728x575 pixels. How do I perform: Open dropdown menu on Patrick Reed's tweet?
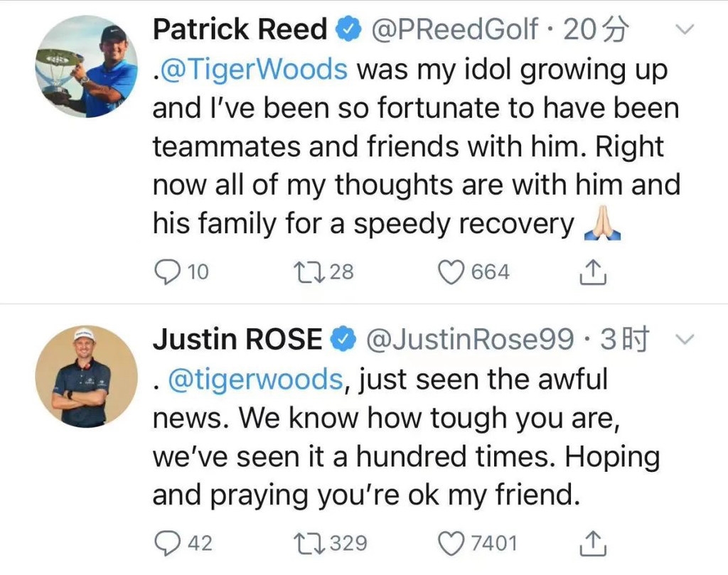[x=684, y=30]
